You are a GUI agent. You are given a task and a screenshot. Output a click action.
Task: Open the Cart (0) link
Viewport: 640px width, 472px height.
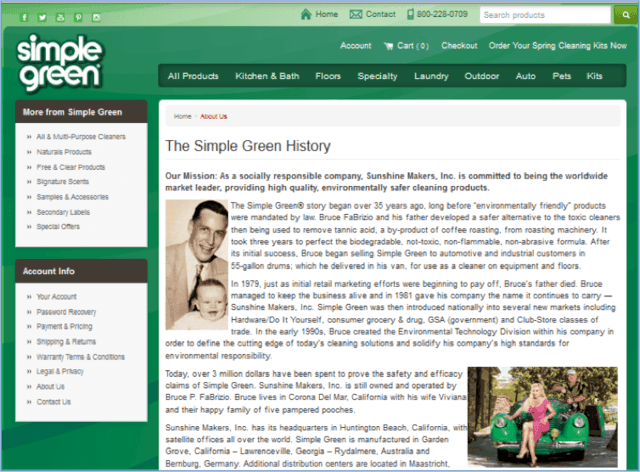pos(407,46)
